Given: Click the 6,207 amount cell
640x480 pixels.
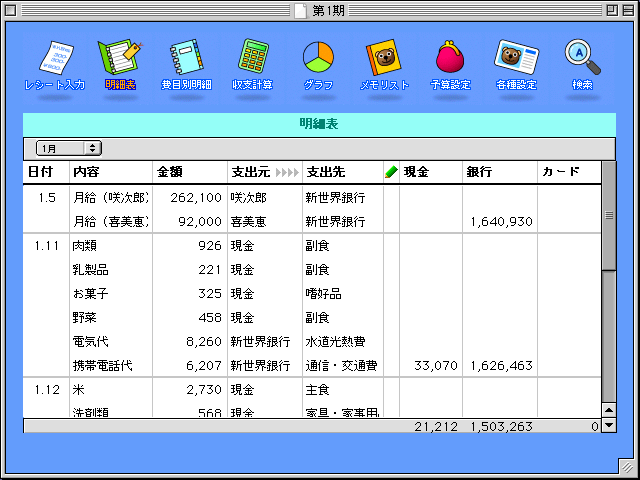Looking at the screenshot, I should click(x=204, y=365).
